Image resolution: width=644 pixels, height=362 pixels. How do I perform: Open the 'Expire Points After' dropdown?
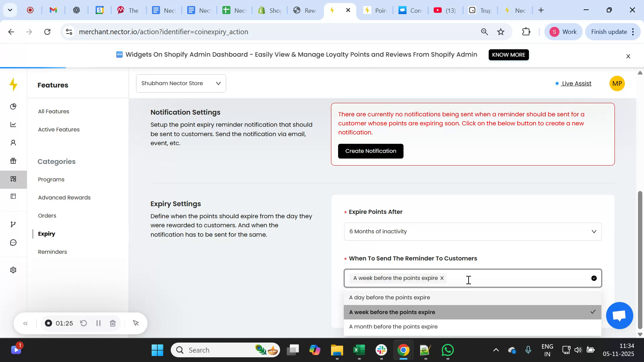pyautogui.click(x=472, y=231)
